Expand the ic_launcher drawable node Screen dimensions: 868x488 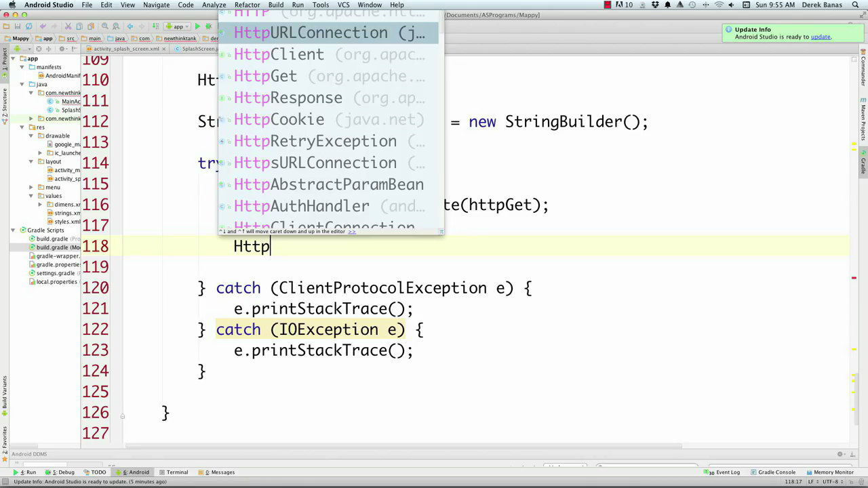click(x=40, y=153)
